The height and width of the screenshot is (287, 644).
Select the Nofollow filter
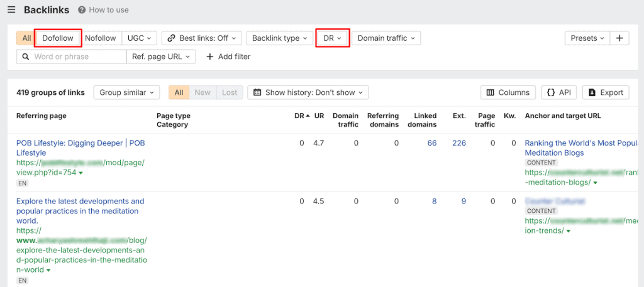coord(100,38)
